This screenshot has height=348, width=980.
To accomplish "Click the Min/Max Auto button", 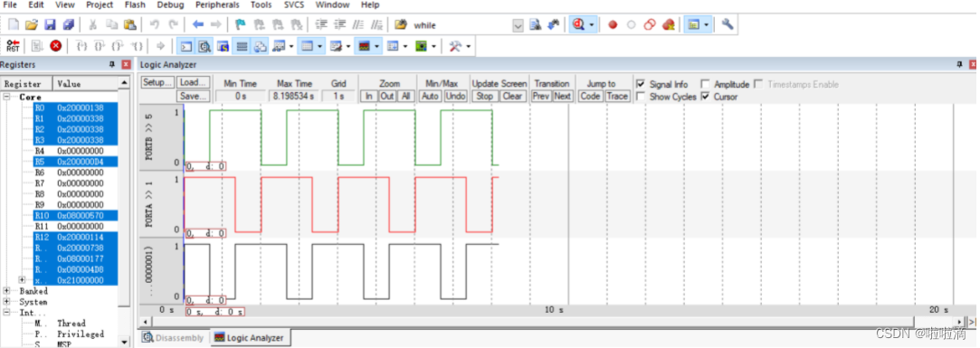I will [x=430, y=96].
